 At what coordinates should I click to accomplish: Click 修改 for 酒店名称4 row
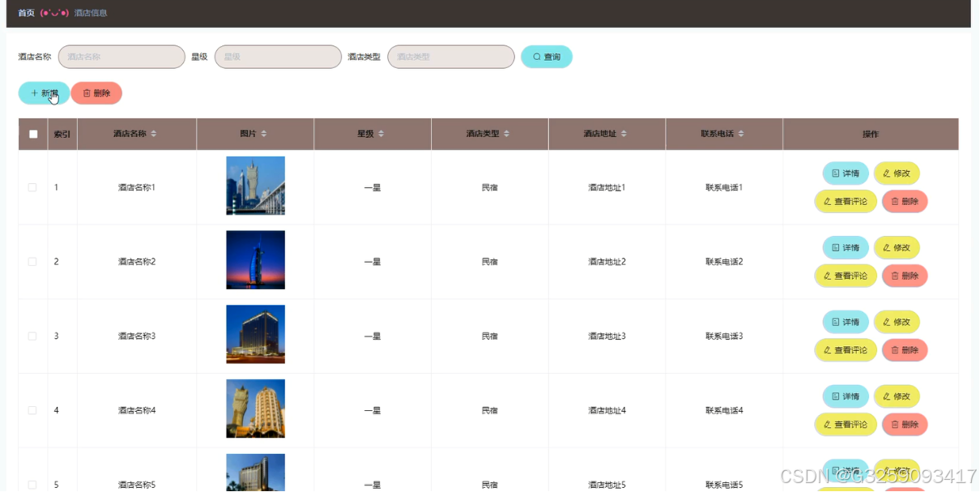[x=897, y=396]
